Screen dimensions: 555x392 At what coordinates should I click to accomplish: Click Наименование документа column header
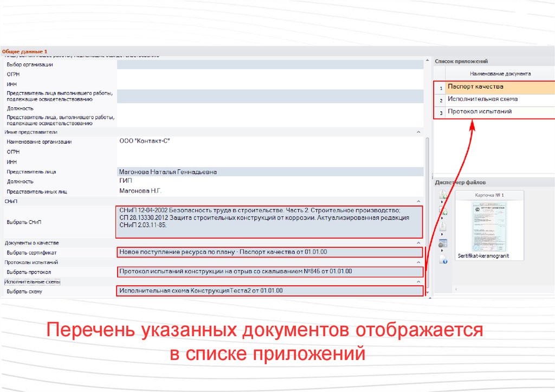point(500,73)
